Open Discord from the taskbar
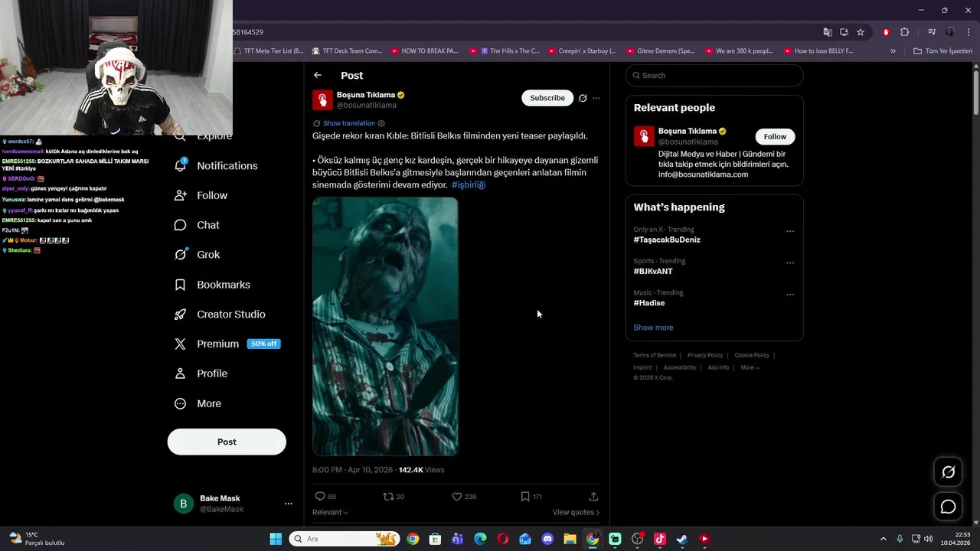This screenshot has height=551, width=980. point(547,539)
